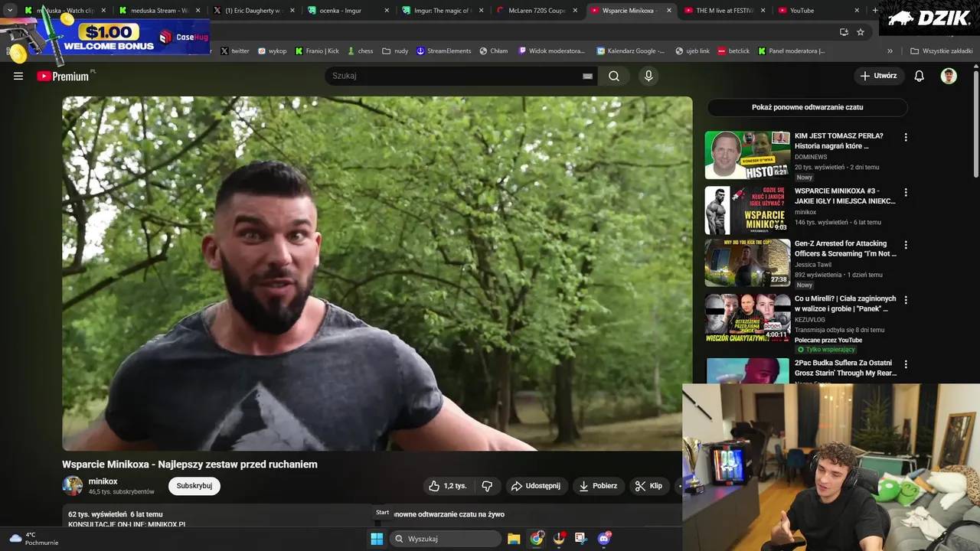The image size is (980, 551).
Task: Open the KIM JEST TOMASZ PERŁA thumbnail
Action: coord(747,155)
